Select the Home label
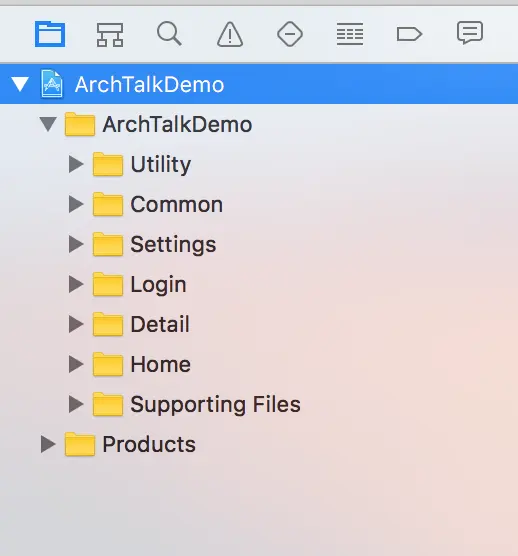Screen dimensions: 518x556 coord(160,365)
